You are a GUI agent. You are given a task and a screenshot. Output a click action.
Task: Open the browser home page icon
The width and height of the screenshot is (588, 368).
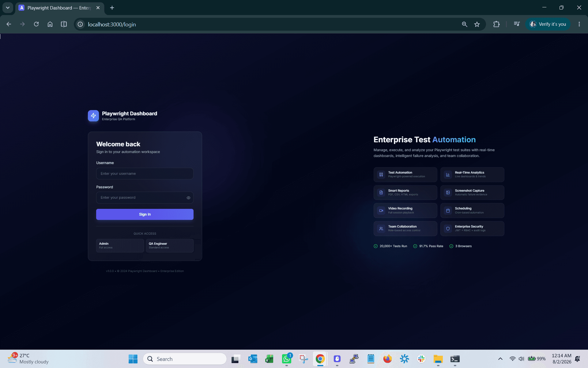50,24
